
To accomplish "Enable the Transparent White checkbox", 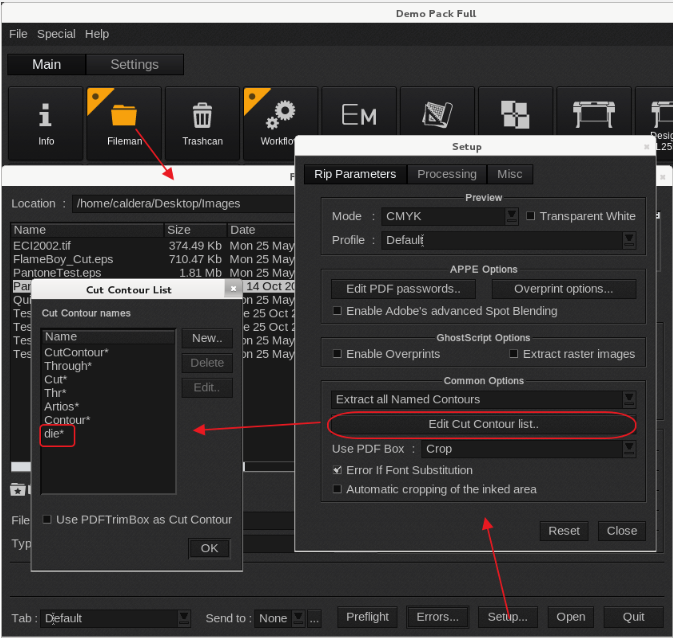I will pyautogui.click(x=531, y=216).
